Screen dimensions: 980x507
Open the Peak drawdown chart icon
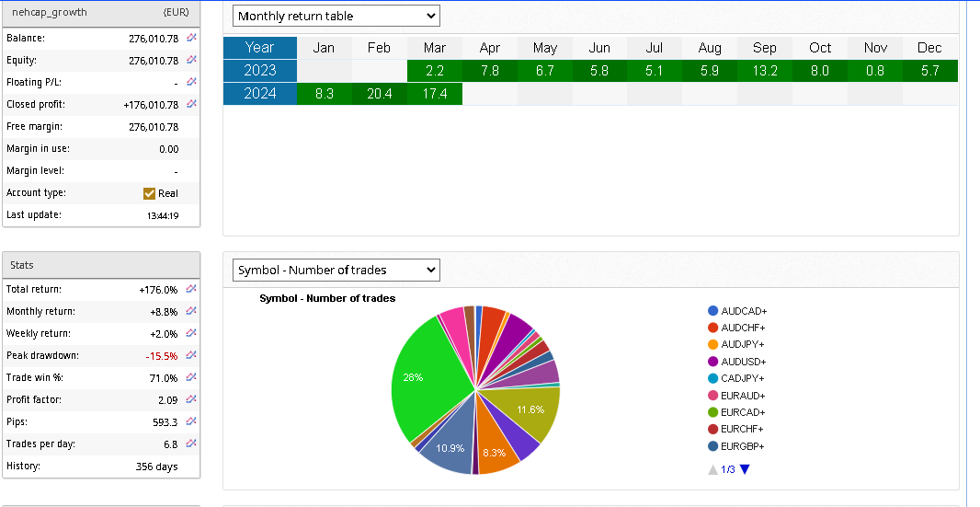(191, 355)
